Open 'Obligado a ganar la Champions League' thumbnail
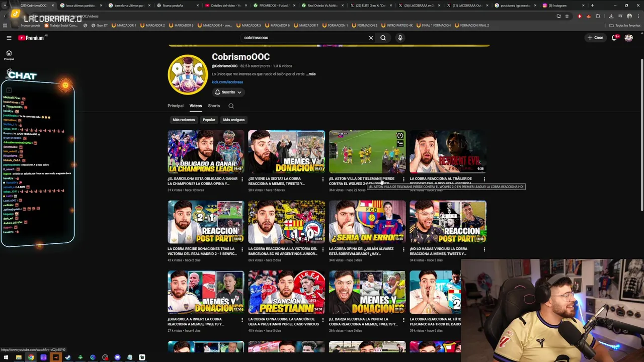Screen dimensions: 644x362 206,151
